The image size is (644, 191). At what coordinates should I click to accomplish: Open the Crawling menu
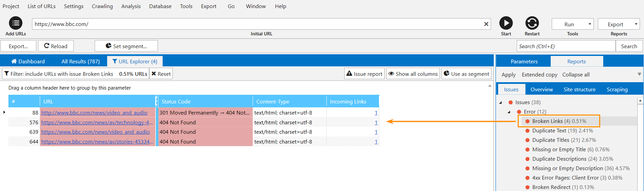tap(102, 6)
